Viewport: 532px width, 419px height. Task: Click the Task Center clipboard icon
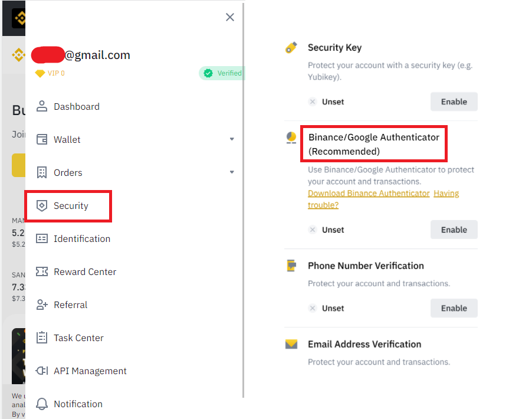coord(42,338)
